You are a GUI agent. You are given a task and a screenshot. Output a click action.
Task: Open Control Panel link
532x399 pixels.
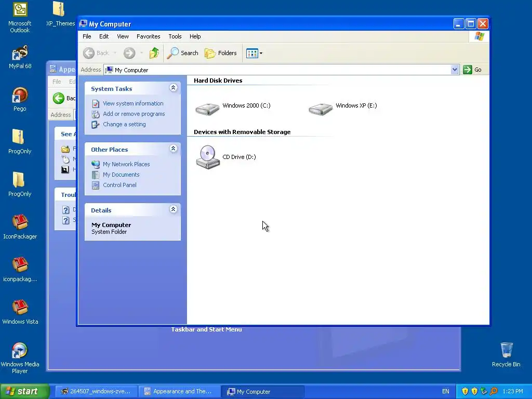point(120,185)
